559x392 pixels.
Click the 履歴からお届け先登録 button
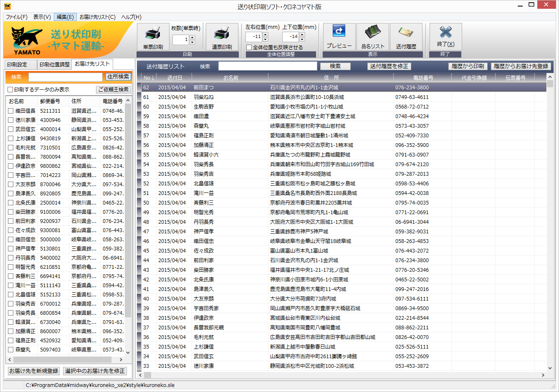point(521,66)
